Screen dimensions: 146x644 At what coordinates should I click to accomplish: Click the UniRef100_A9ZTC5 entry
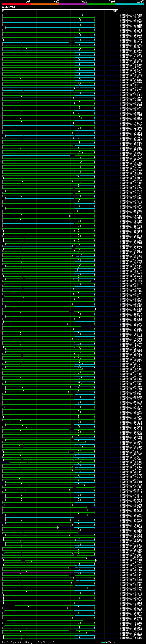click(131, 299)
